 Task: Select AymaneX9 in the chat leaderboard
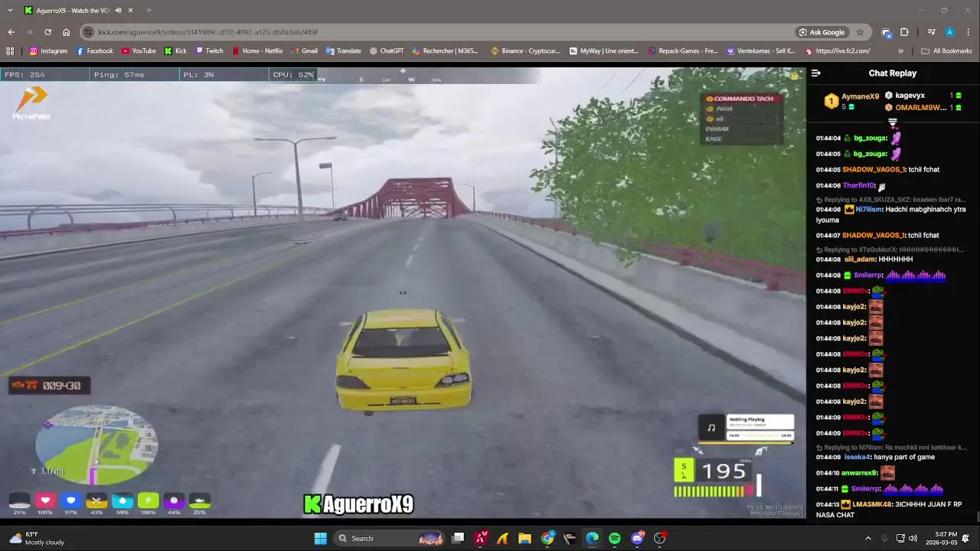click(x=860, y=97)
